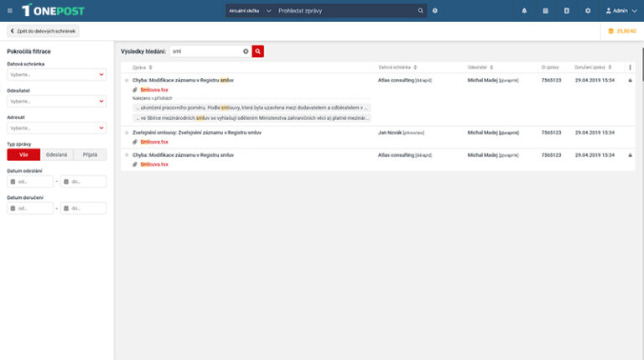The width and height of the screenshot is (644, 360).
Task: Star the Zveřejnění smlouvy message
Action: tap(127, 133)
